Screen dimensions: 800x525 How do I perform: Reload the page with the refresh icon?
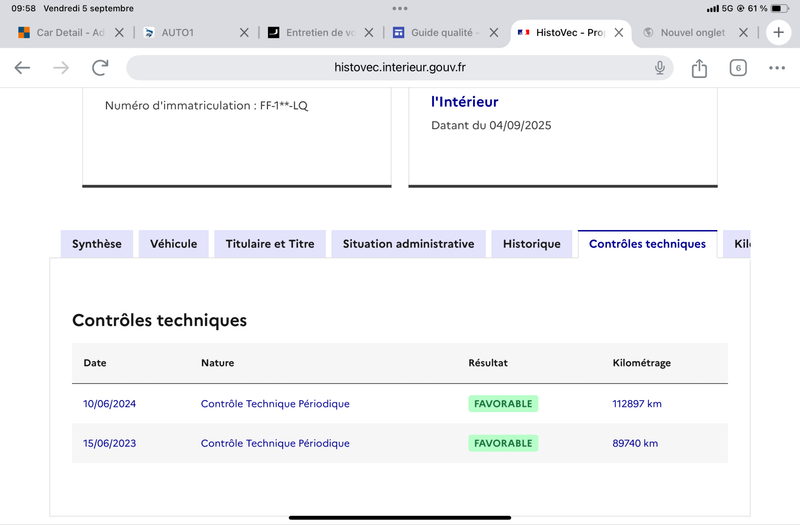(100, 68)
